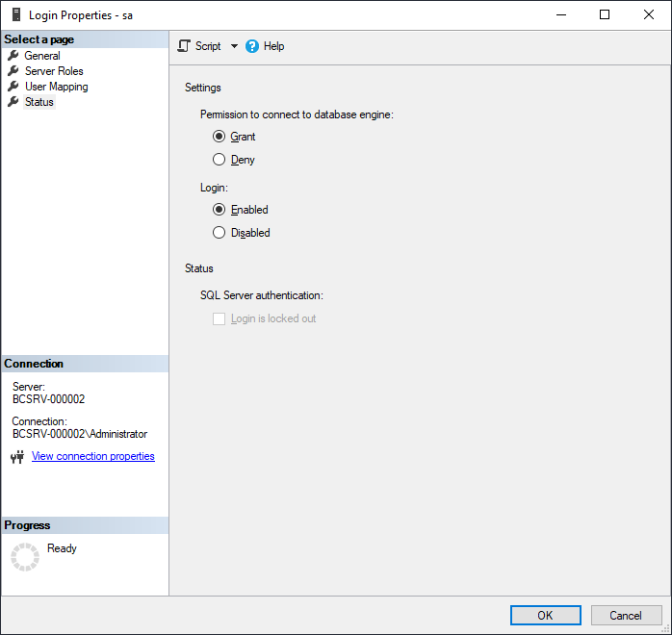Toggle the Login is locked out checkbox

219,319
